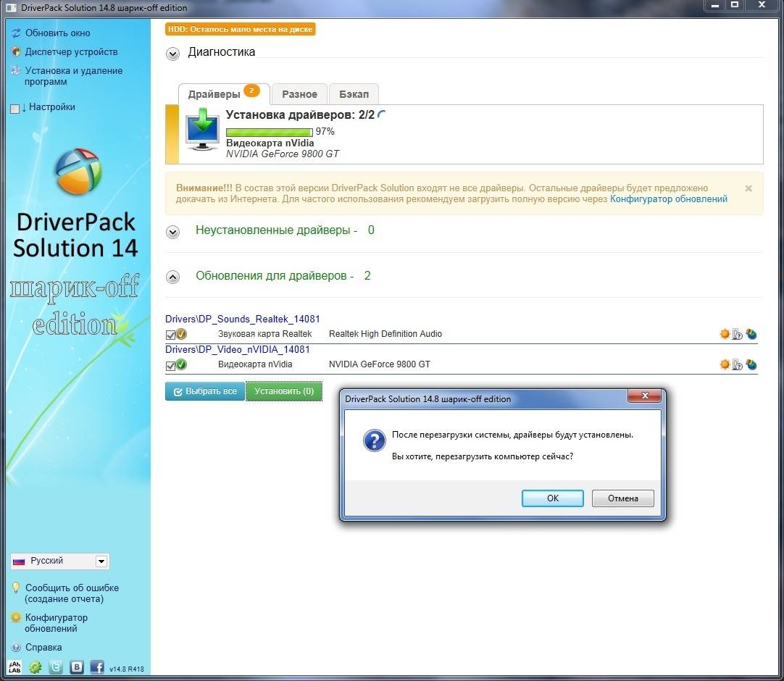
Task: Click the Установка драйверов: 2/2 heading
Action: [300, 114]
